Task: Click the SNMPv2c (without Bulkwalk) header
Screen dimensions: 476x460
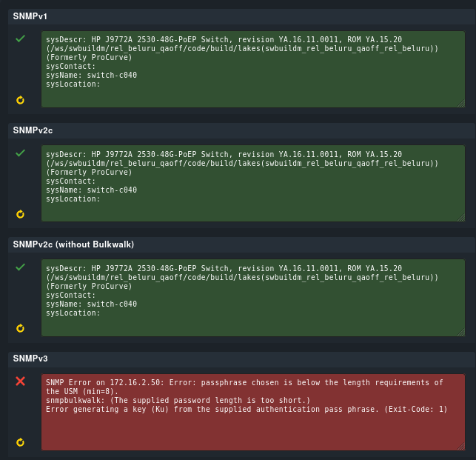Action: pyautogui.click(x=73, y=244)
